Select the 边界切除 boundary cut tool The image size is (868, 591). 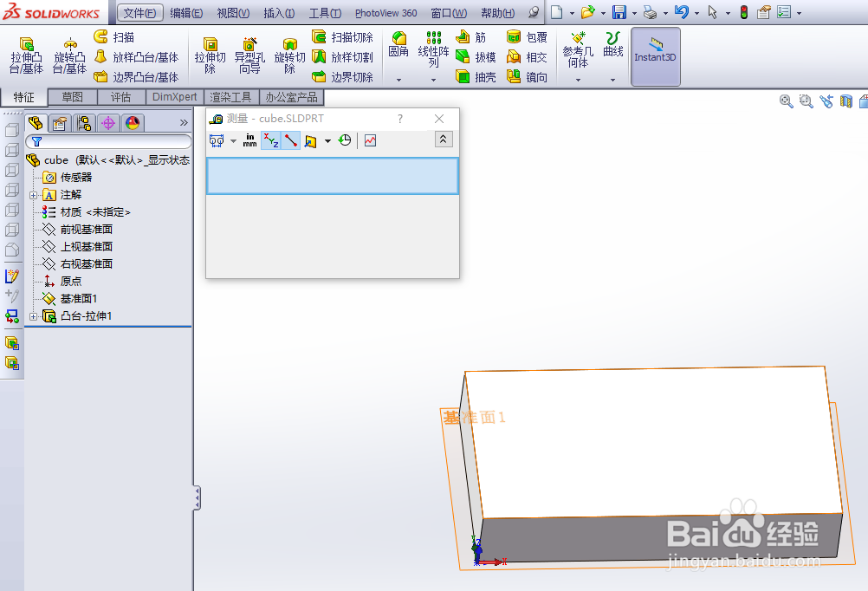tap(342, 77)
